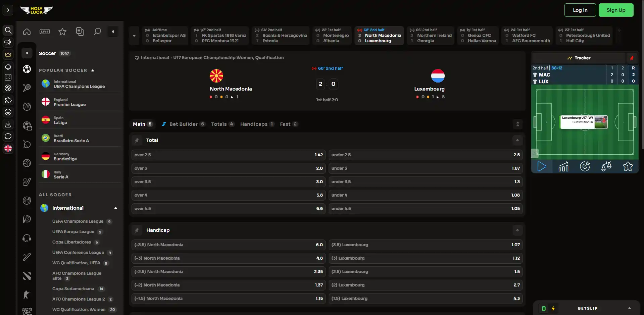Go to the sportsbook home icon
This screenshot has height=315, width=644.
27,32
